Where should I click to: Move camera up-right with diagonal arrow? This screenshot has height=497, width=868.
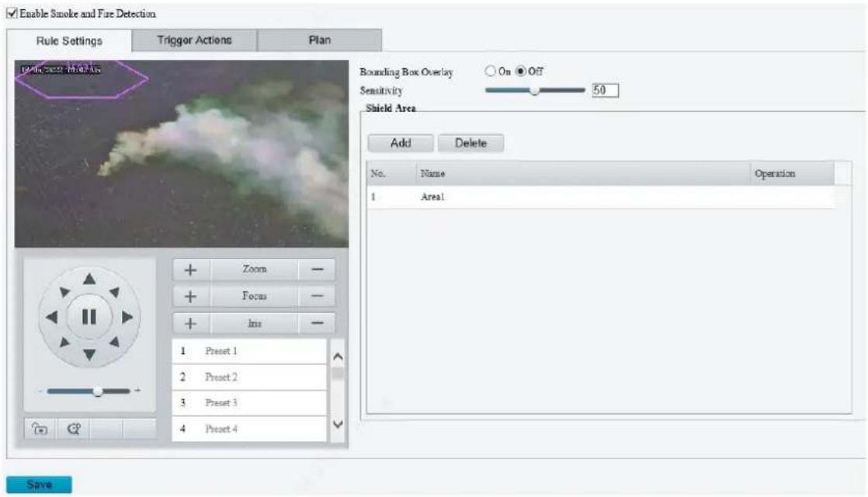coord(114,292)
